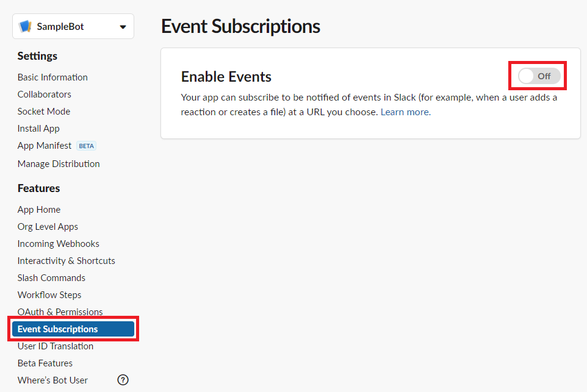587x392 pixels.
Task: Select Socket Mode in sidebar
Action: point(44,112)
